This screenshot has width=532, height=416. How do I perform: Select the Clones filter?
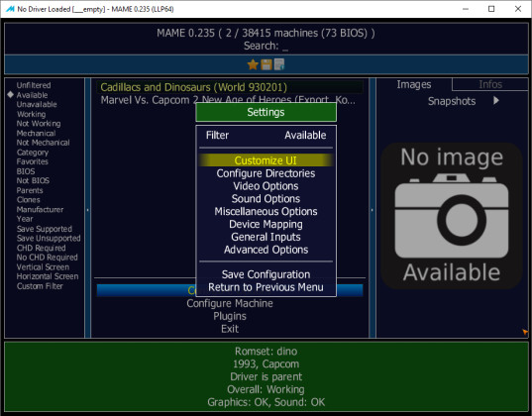tap(28, 200)
